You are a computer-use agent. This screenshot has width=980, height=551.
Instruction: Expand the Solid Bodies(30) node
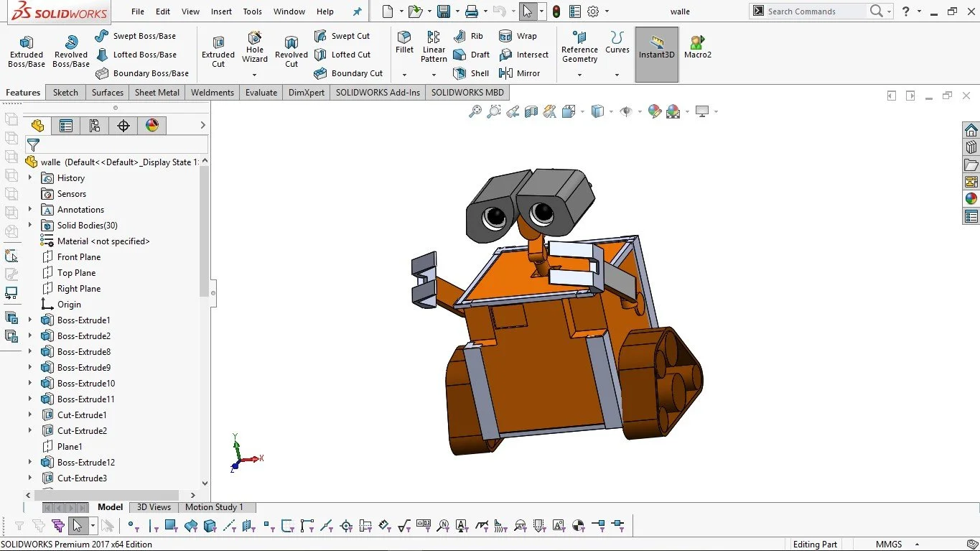(30, 225)
